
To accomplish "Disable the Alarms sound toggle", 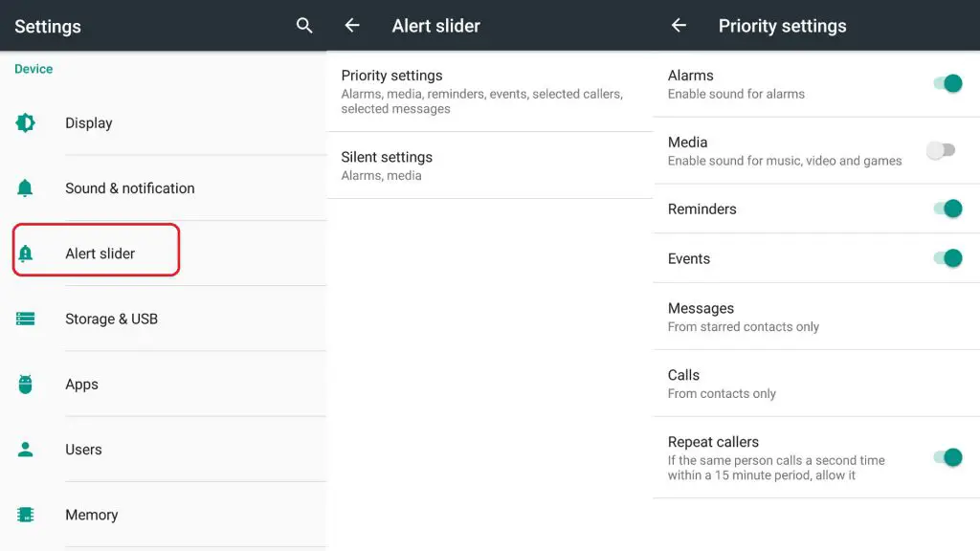I will pyautogui.click(x=947, y=83).
